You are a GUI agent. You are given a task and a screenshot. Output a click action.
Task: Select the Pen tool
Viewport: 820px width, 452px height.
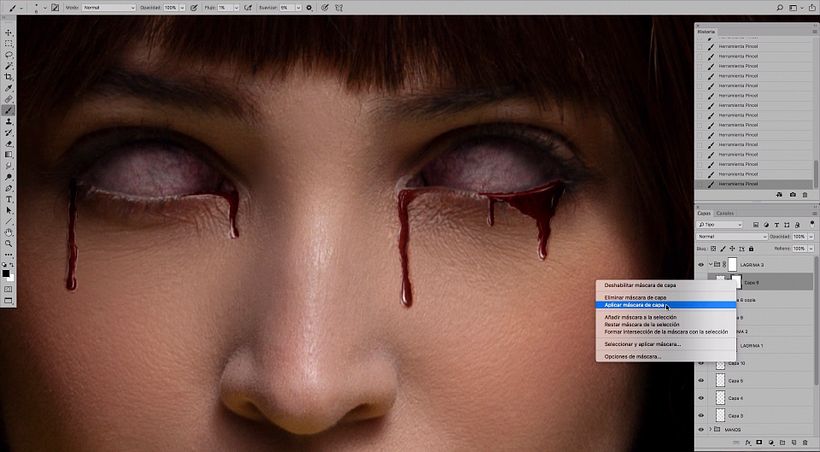pos(8,188)
